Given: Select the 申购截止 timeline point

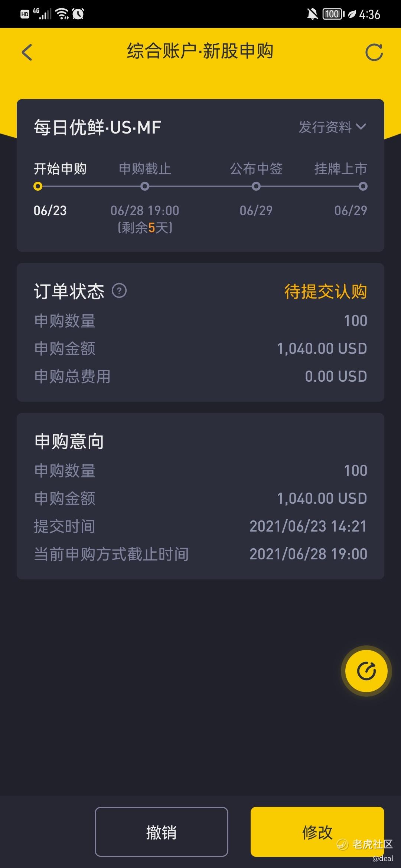Looking at the screenshot, I should click(x=145, y=186).
